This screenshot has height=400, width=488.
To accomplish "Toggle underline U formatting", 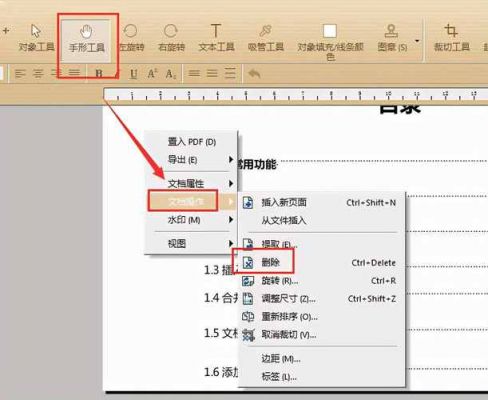I will pyautogui.click(x=134, y=74).
